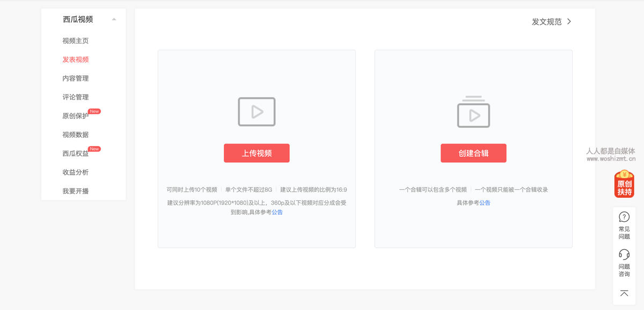Select 发表视频 in the sidebar
Image resolution: width=644 pixels, height=310 pixels.
click(76, 60)
